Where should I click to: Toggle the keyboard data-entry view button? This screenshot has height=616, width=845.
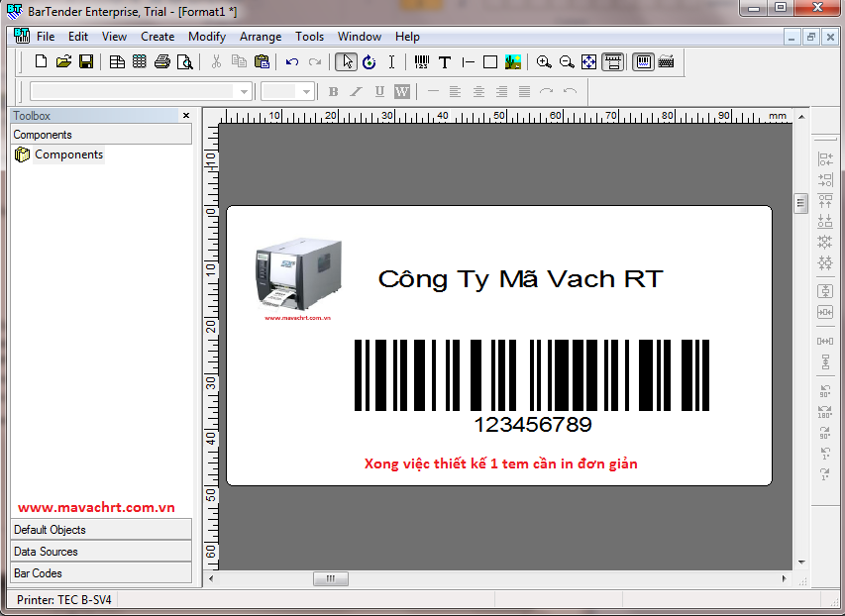point(666,61)
